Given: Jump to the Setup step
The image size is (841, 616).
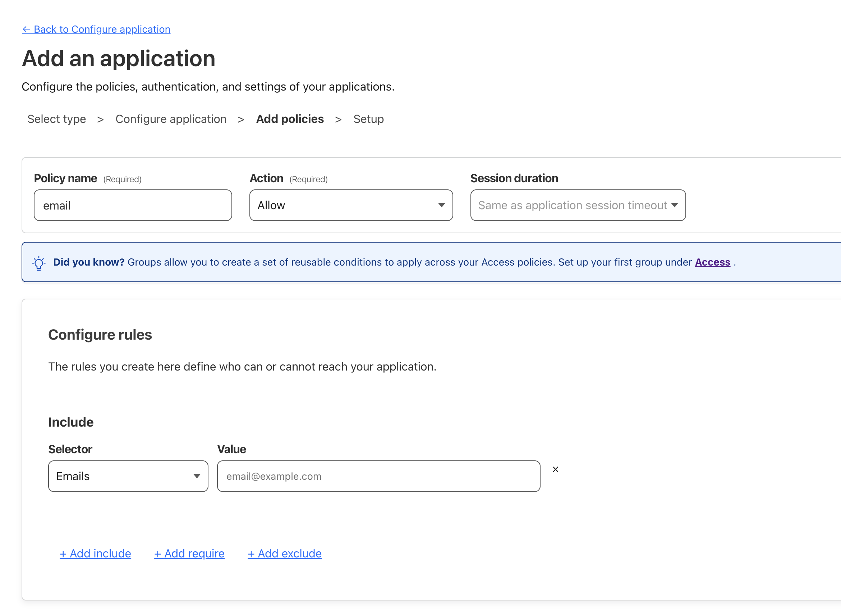Looking at the screenshot, I should pos(368,119).
